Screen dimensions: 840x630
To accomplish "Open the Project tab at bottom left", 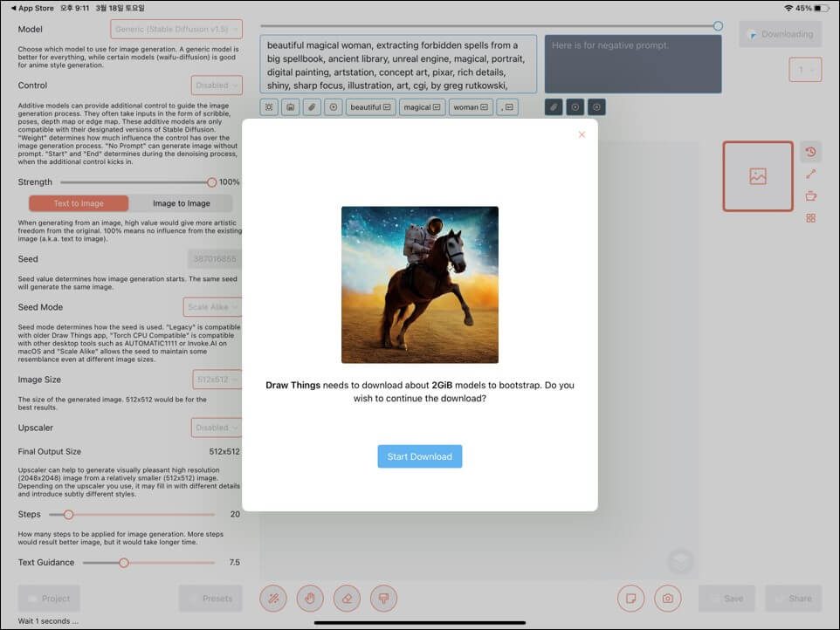I will [x=49, y=599].
